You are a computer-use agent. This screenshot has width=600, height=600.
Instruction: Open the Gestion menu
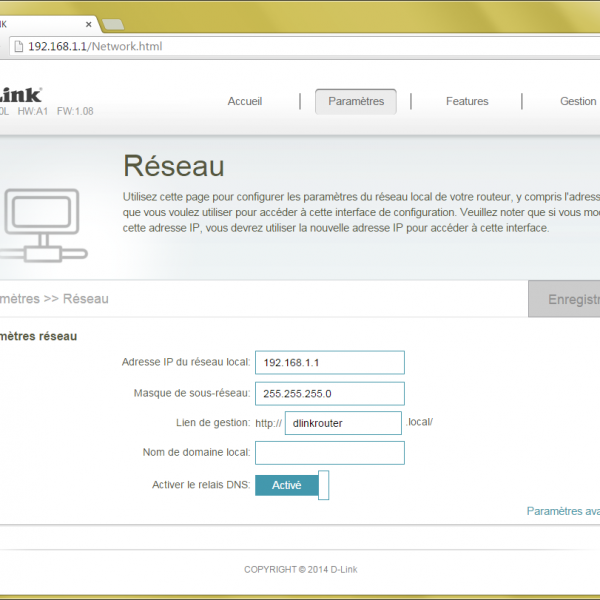click(577, 101)
